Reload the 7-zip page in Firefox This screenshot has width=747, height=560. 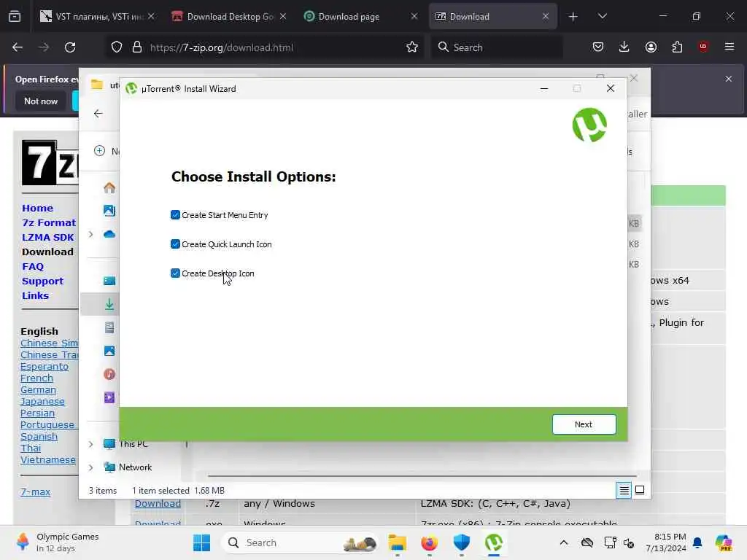point(70,47)
